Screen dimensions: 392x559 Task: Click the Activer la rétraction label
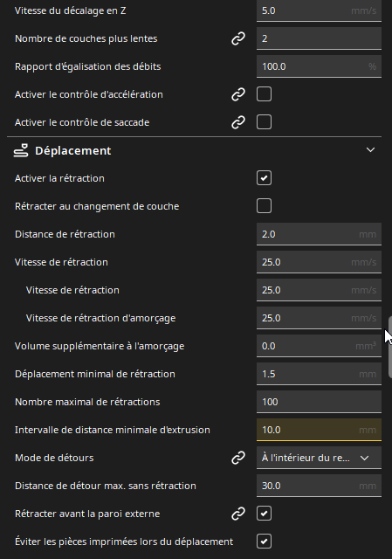(59, 178)
